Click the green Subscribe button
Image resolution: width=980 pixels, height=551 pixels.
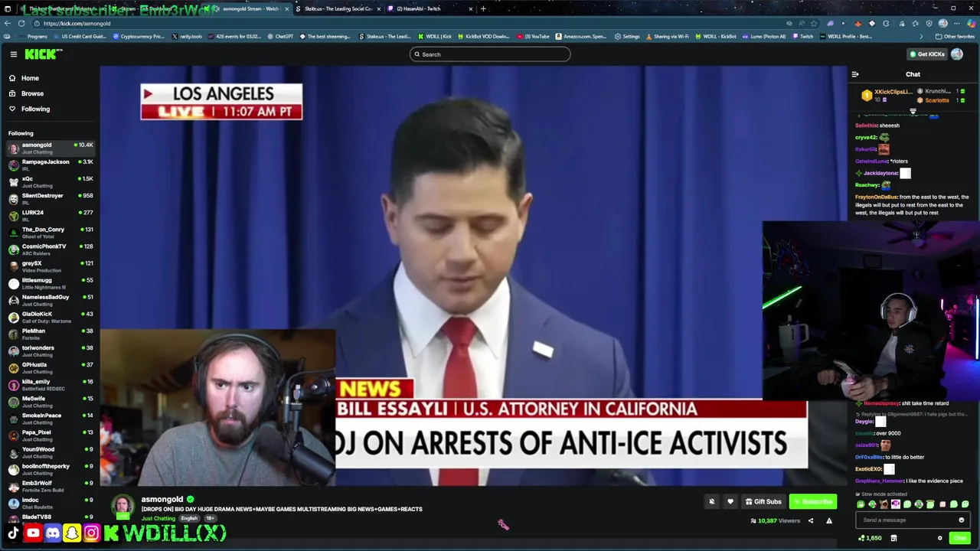(813, 502)
